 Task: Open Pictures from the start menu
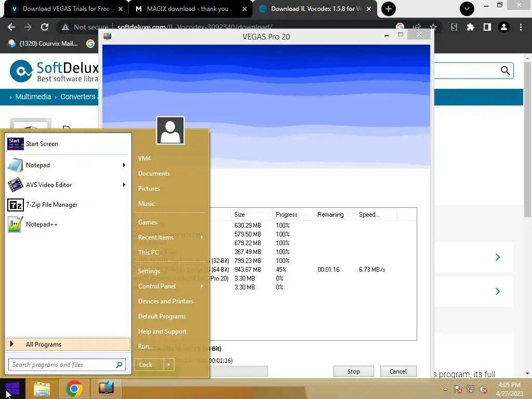tap(149, 188)
